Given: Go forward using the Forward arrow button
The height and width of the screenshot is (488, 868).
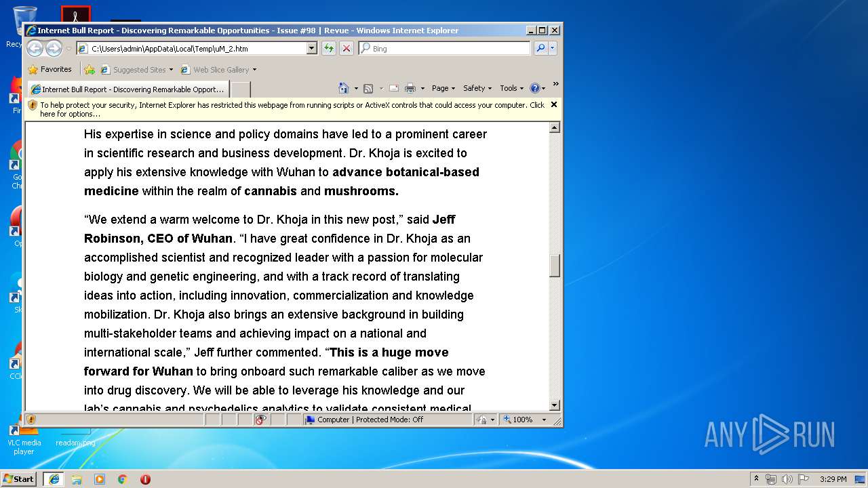Looking at the screenshot, I should coord(54,48).
